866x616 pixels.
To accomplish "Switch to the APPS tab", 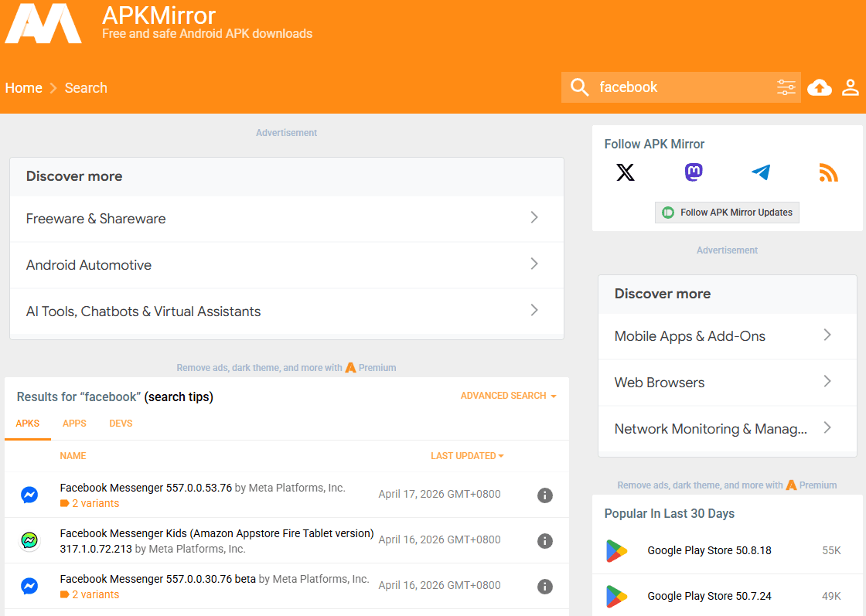I will [74, 424].
